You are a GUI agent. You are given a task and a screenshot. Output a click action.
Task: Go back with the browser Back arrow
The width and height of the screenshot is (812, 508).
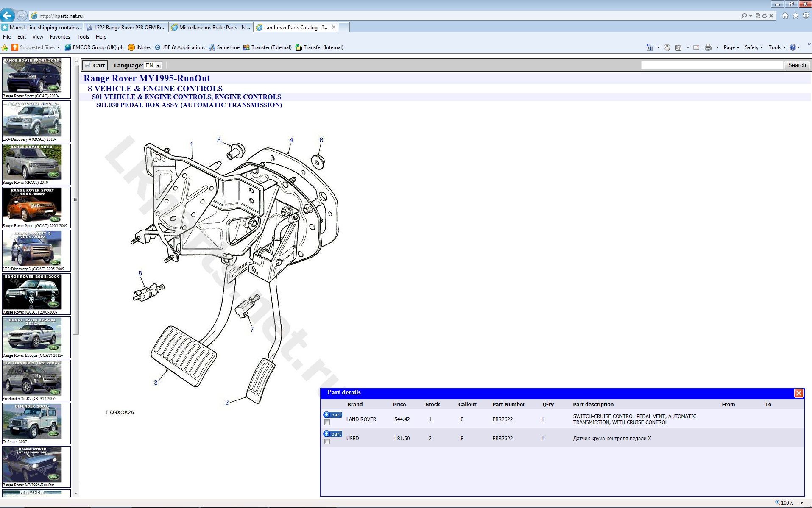[7, 16]
